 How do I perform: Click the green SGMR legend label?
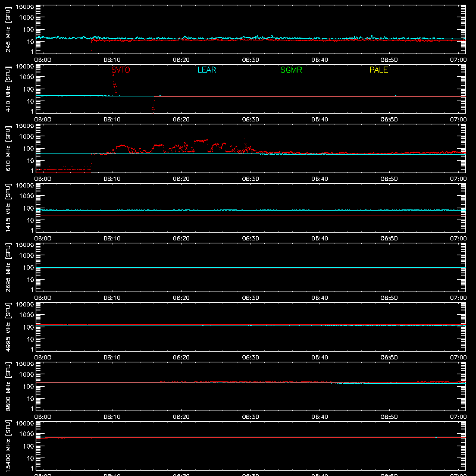click(291, 70)
